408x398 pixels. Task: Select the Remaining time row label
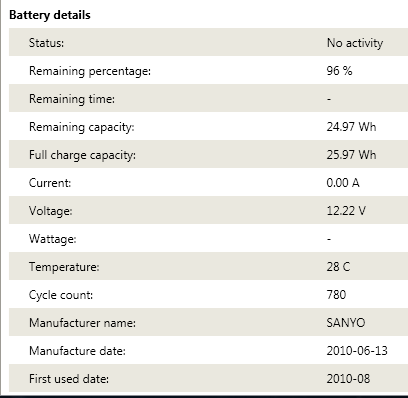click(x=72, y=99)
